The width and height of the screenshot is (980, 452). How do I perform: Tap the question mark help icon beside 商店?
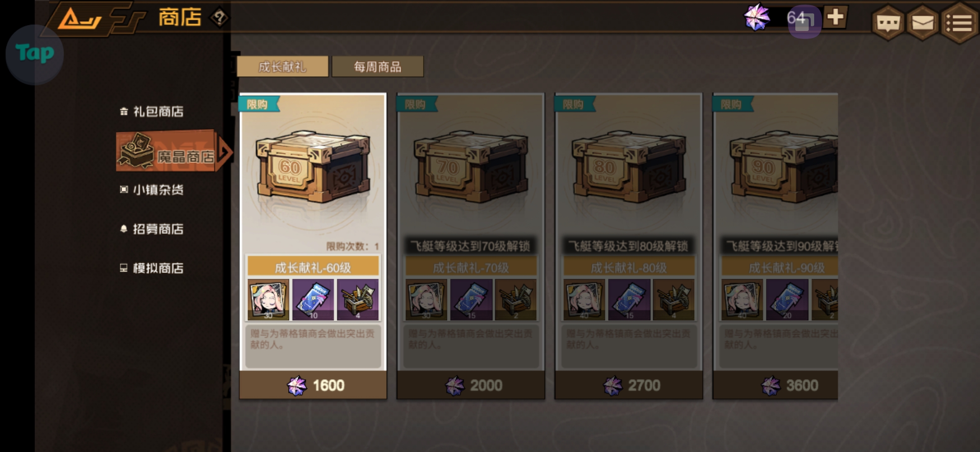point(219,18)
